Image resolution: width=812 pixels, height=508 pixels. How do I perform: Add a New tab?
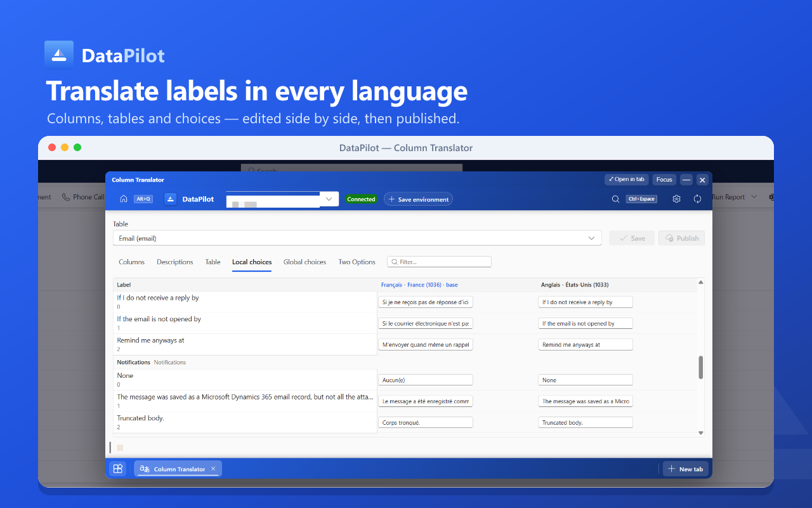pyautogui.click(x=686, y=469)
